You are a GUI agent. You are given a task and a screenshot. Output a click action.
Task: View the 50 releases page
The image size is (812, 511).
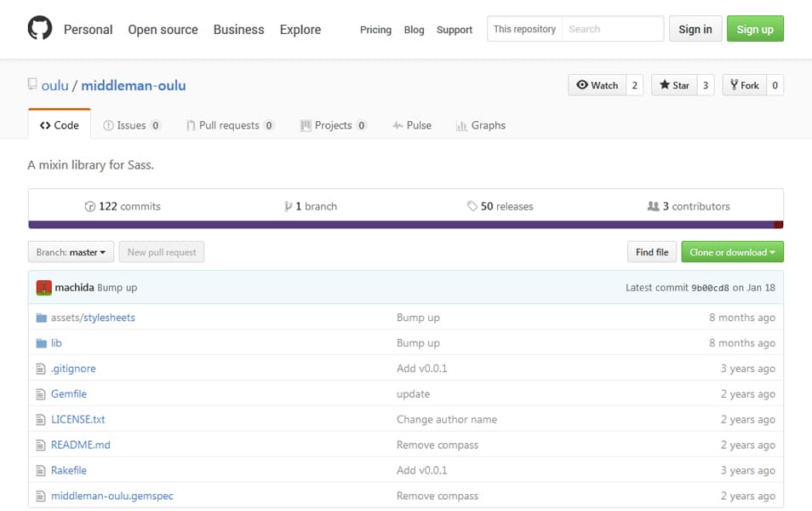[x=500, y=206]
